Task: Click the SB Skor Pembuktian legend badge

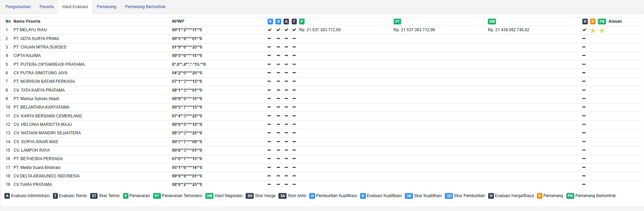Action: click(x=449, y=196)
